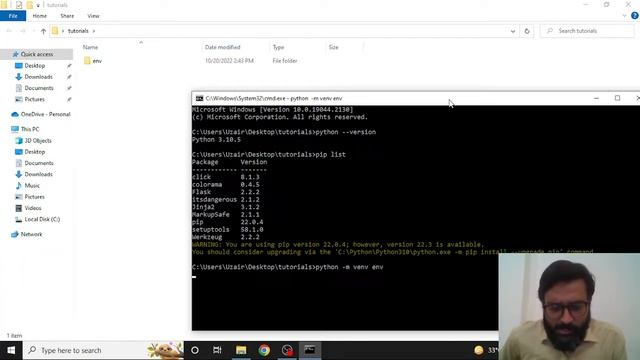Open pinned Desktop under Quick access
The width and height of the screenshot is (640, 360).
pyautogui.click(x=35, y=66)
